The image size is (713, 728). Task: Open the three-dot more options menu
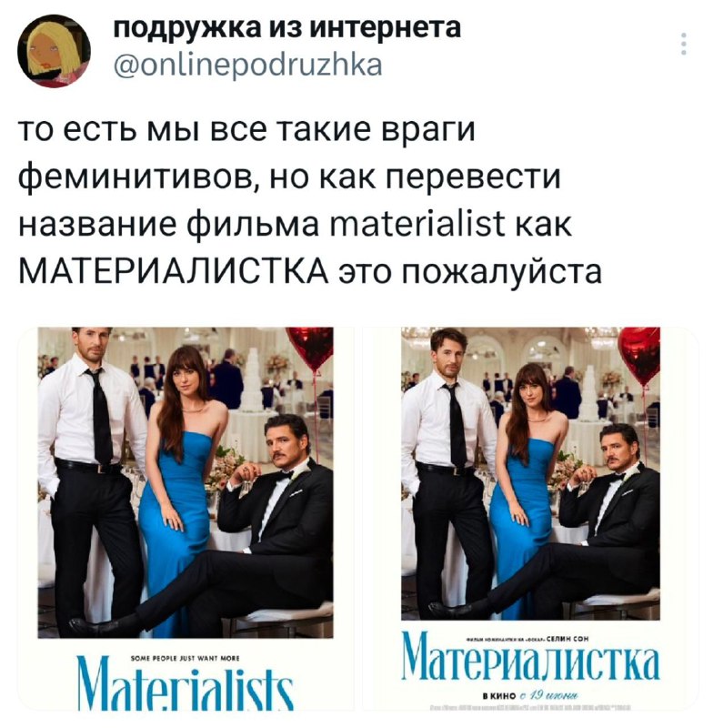point(683,44)
